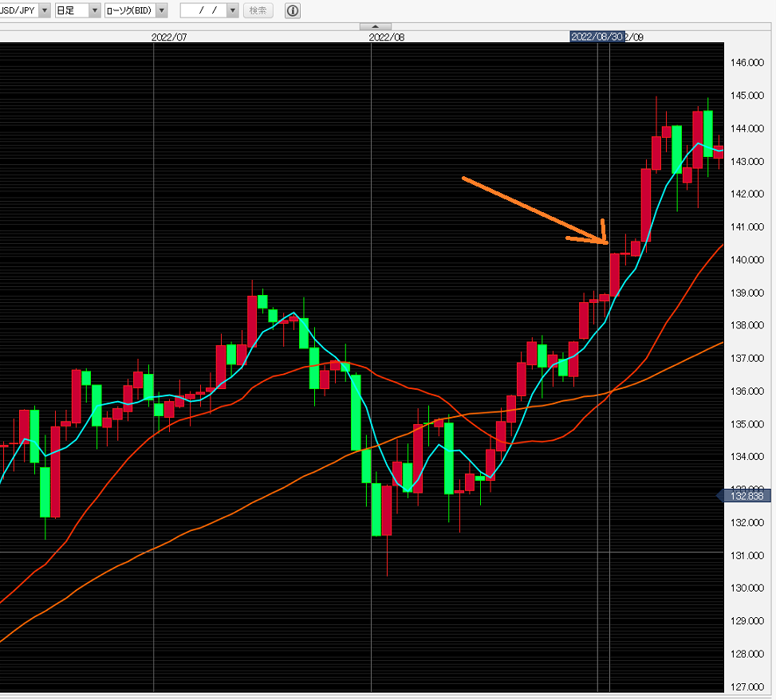This screenshot has height=700, width=776.
Task: Click the tip of the orange arrow annotation
Action: pos(606,242)
